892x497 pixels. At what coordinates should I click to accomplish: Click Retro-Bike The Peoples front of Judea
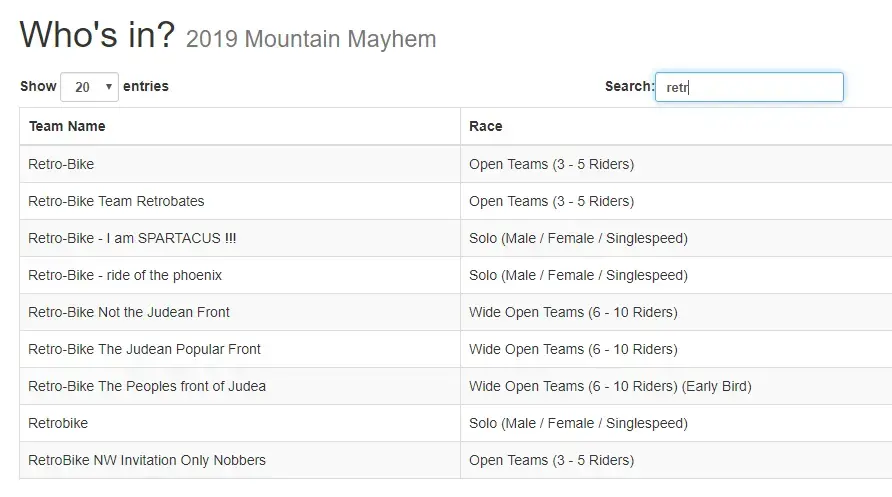tap(147, 386)
